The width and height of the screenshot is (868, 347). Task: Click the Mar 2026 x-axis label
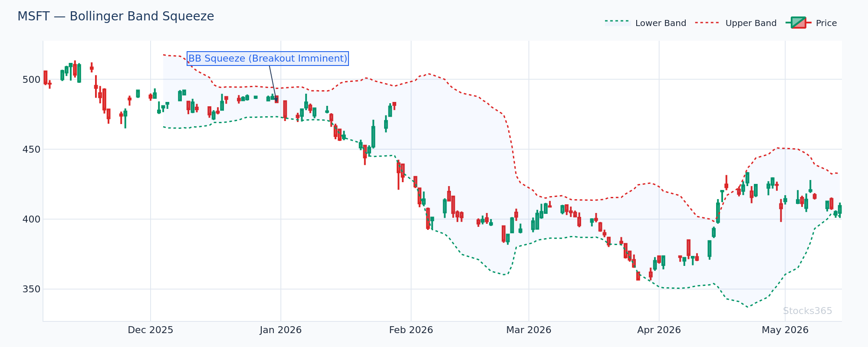coord(529,330)
